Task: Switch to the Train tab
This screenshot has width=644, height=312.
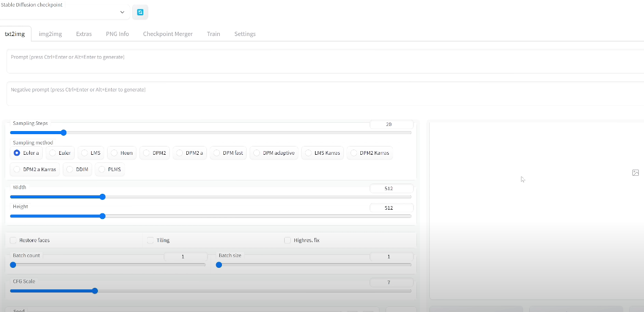Action: click(x=214, y=34)
